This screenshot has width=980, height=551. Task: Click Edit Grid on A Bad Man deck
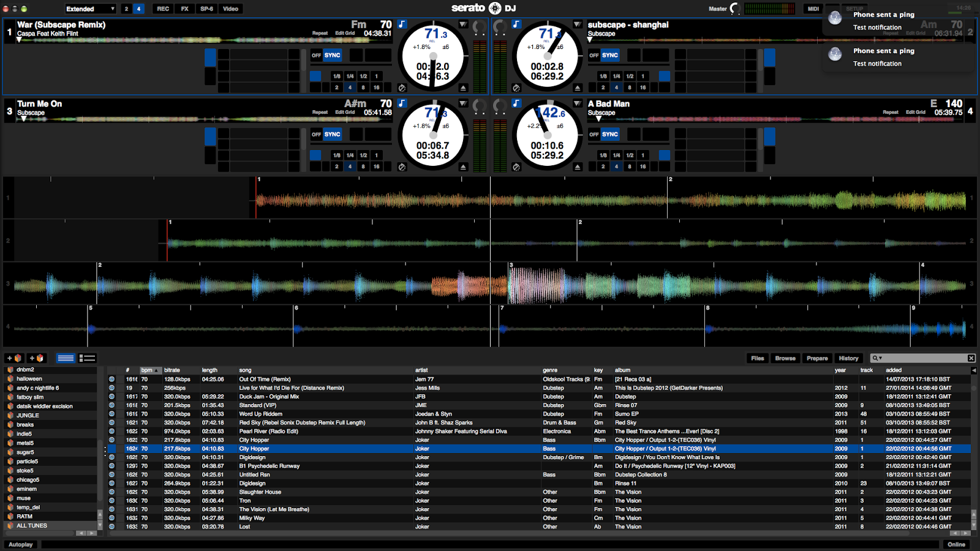[x=916, y=113]
